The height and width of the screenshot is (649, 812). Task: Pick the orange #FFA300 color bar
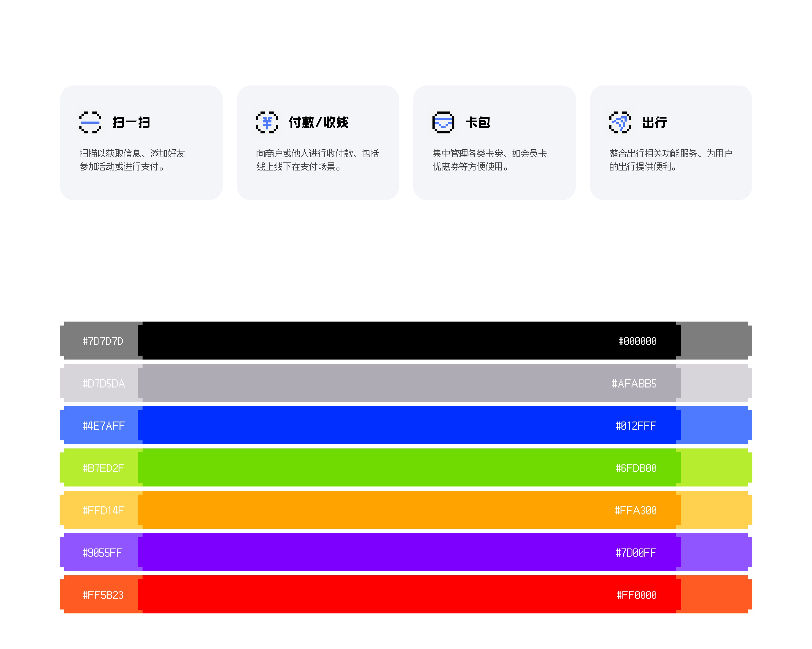click(x=409, y=510)
